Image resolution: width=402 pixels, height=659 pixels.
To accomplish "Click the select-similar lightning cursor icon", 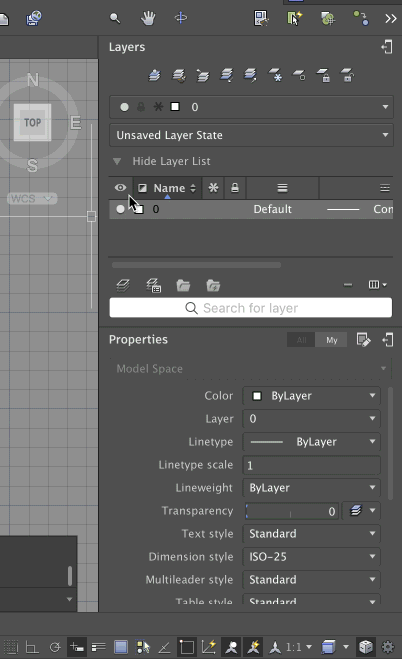I will [x=294, y=18].
